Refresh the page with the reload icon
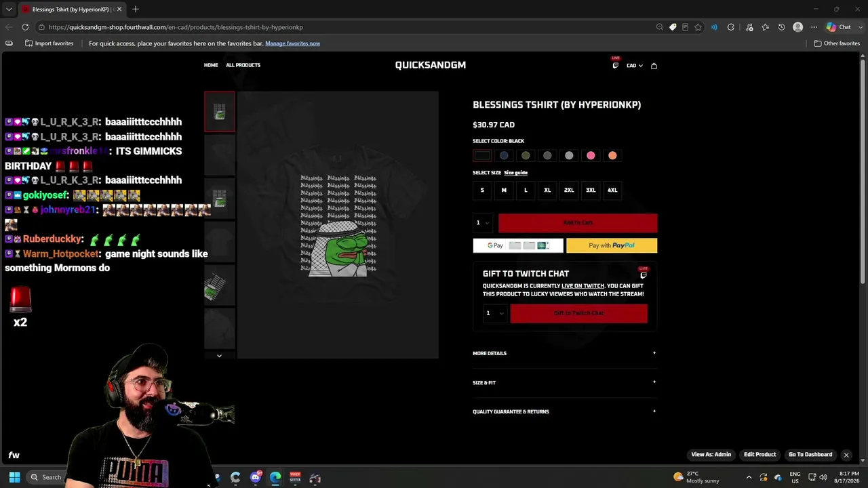 click(25, 27)
